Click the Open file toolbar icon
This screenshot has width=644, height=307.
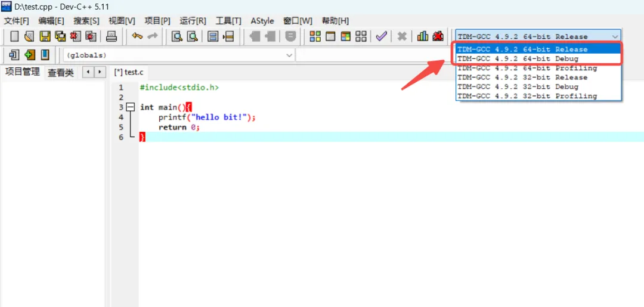click(x=29, y=36)
